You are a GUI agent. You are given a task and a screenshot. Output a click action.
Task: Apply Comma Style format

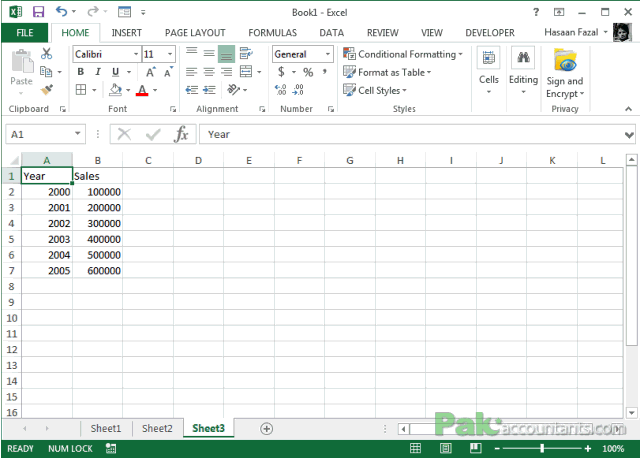[x=324, y=72]
